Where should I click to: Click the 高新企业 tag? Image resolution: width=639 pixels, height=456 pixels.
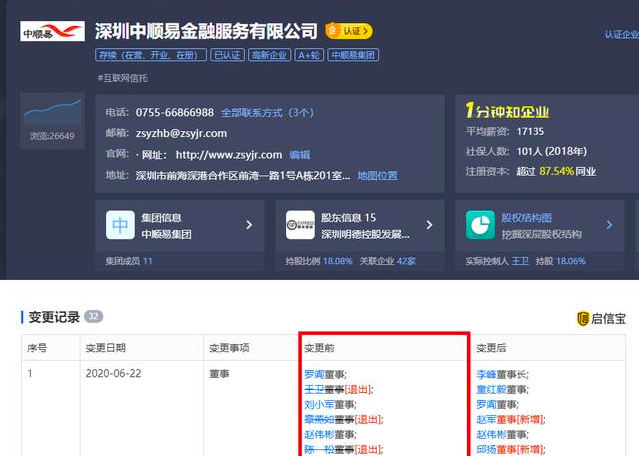click(x=269, y=55)
